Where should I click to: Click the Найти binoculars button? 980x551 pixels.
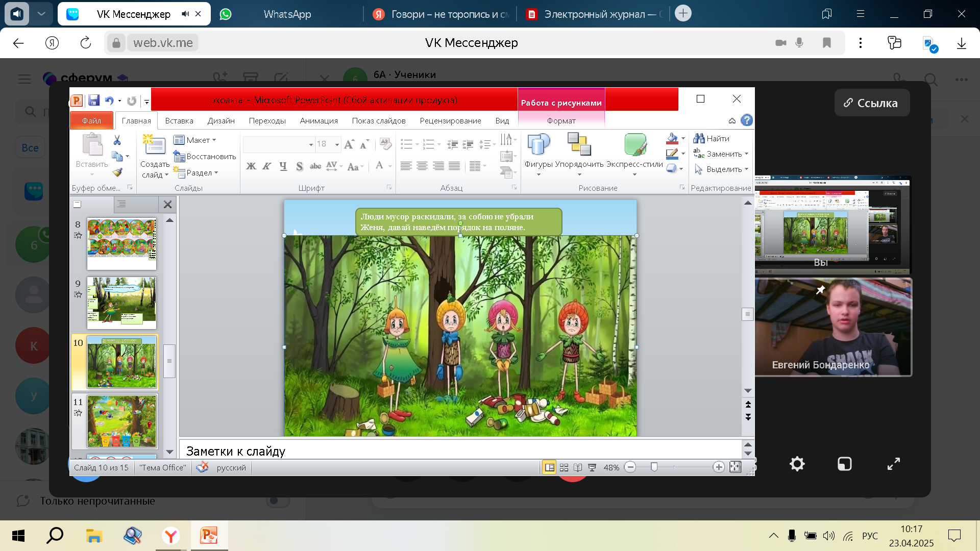(712, 138)
